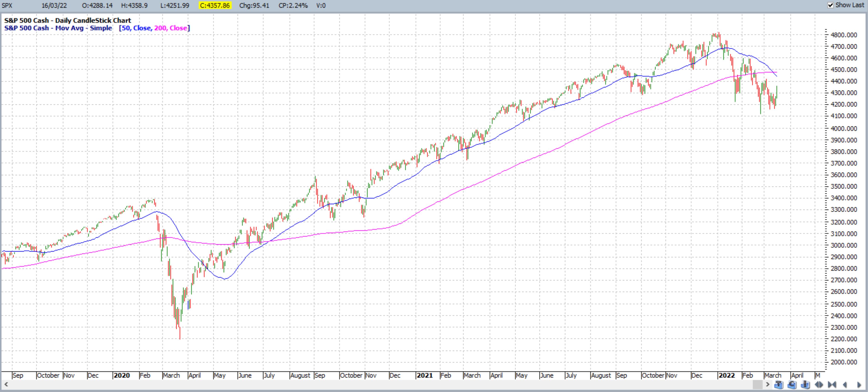This screenshot has height=392, width=868.
Task: Click the blue T chart tool icon
Action: click(x=779, y=384)
